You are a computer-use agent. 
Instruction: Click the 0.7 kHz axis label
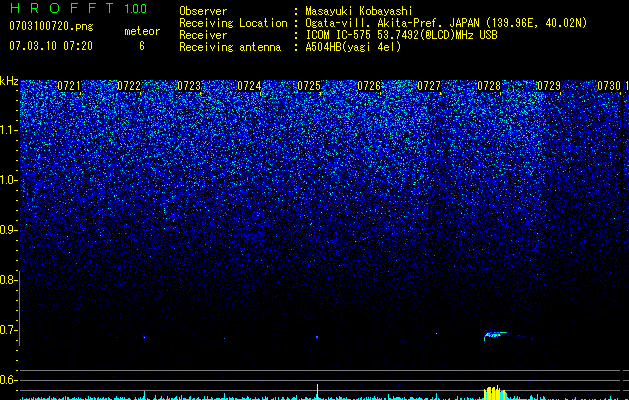click(8, 330)
